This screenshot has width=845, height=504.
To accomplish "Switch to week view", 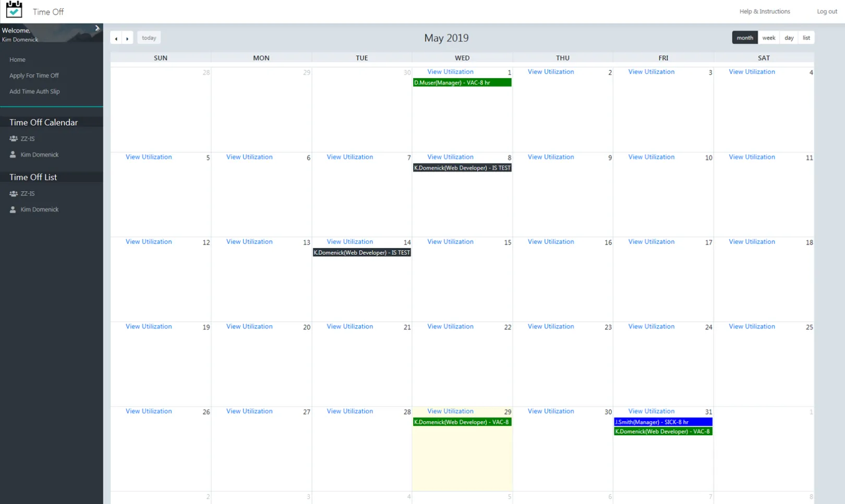I will [x=769, y=38].
